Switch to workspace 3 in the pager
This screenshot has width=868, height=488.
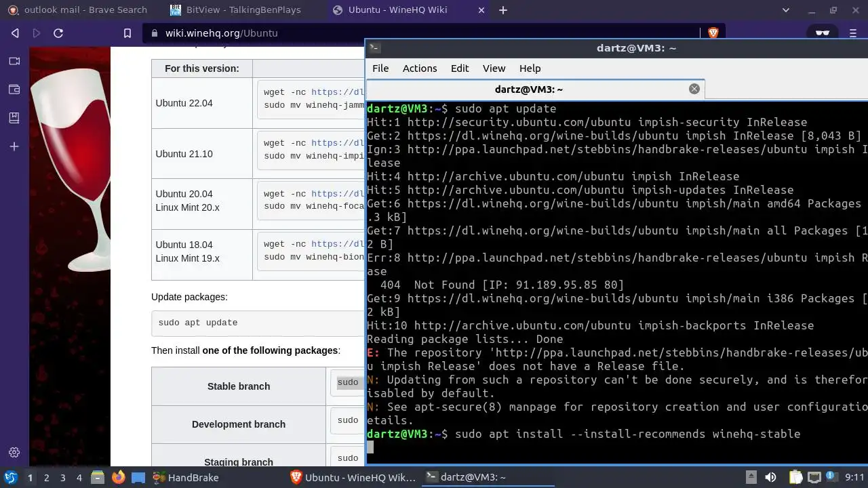(x=62, y=478)
